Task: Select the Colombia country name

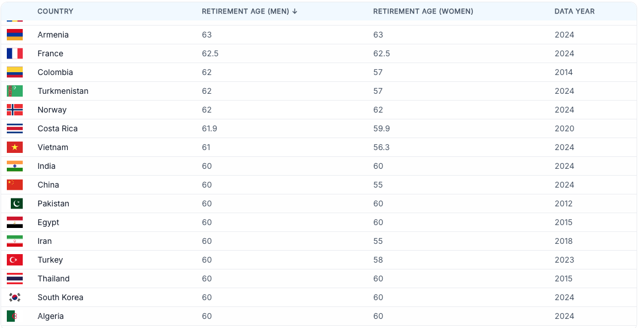Action: point(55,73)
